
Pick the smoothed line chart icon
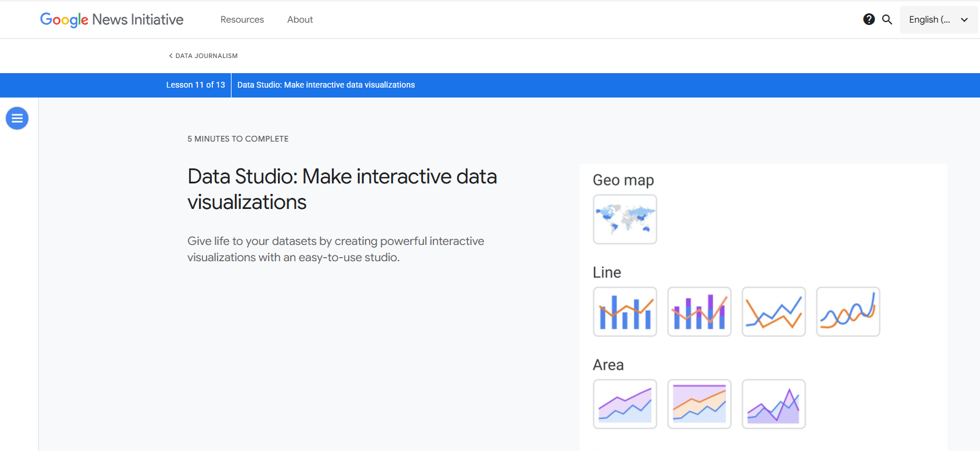click(x=848, y=312)
